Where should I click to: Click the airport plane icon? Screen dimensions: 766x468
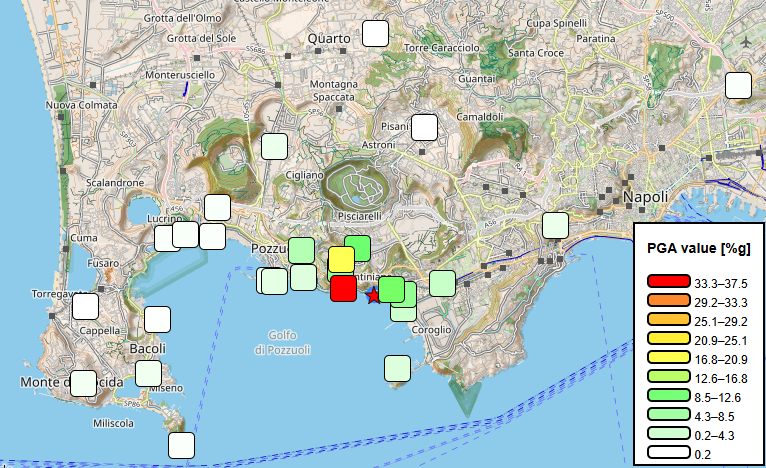click(745, 43)
